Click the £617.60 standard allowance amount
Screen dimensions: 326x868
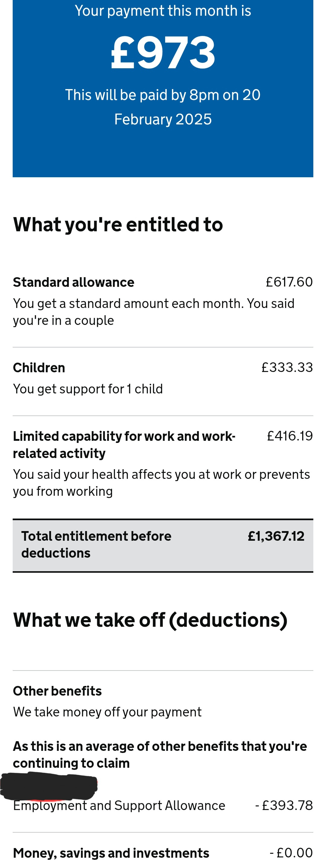coord(289,282)
